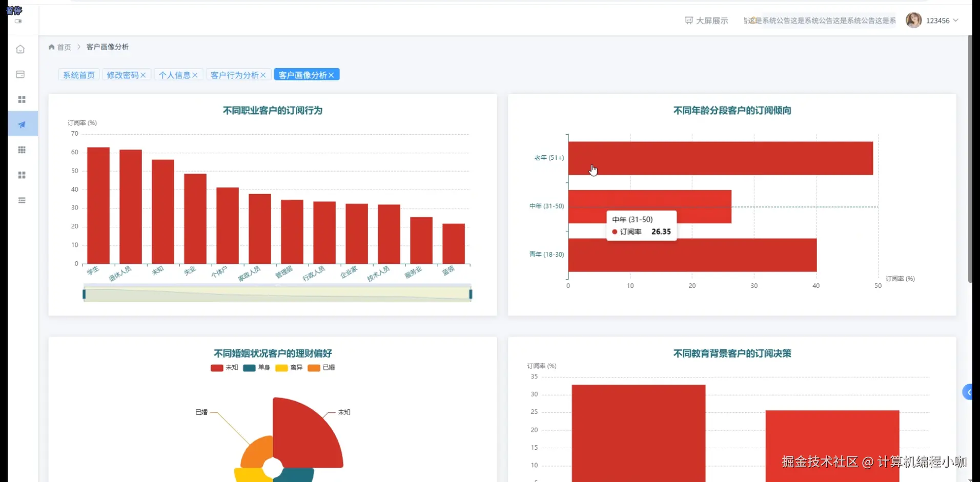Select the paper plane analysis icon in the sidebar
The width and height of the screenshot is (980, 482).
pyautogui.click(x=22, y=124)
